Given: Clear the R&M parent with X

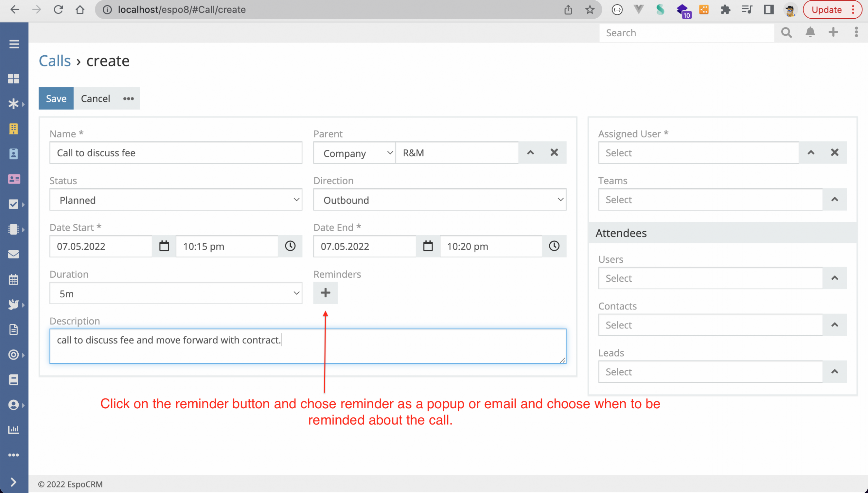Looking at the screenshot, I should (x=554, y=152).
